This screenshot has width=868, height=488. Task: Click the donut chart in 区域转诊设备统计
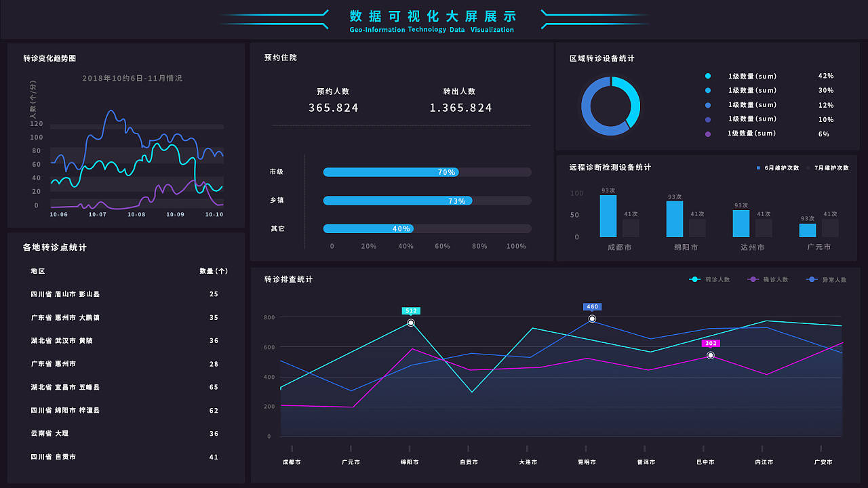(x=610, y=106)
